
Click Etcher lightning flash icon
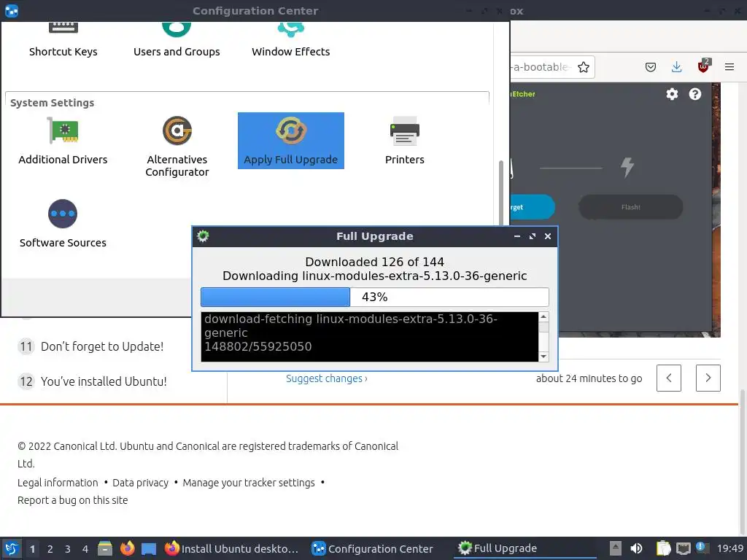click(627, 167)
